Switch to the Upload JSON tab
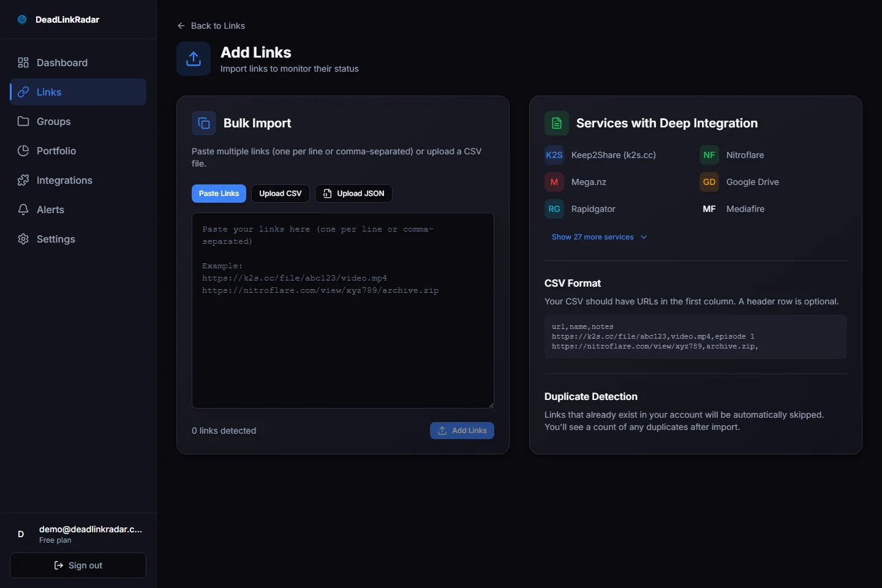This screenshot has width=882, height=588. tap(353, 194)
